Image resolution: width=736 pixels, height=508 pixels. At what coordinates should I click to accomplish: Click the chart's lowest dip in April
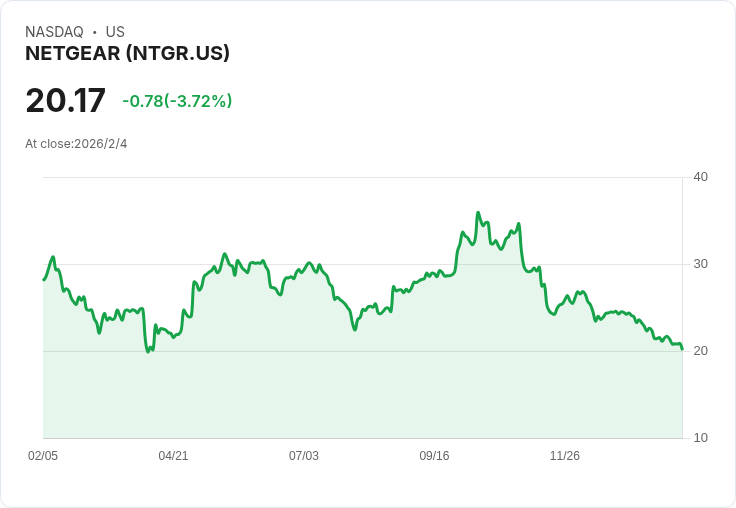point(148,352)
